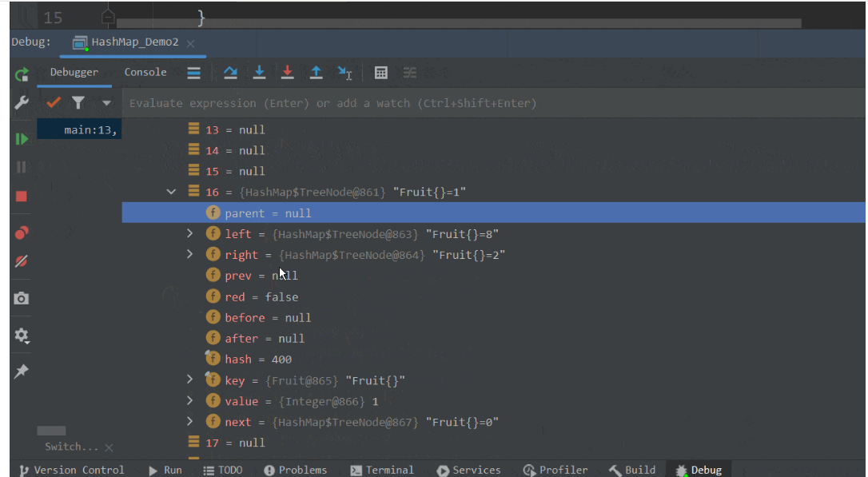Switch to the Debugger tab

(74, 72)
